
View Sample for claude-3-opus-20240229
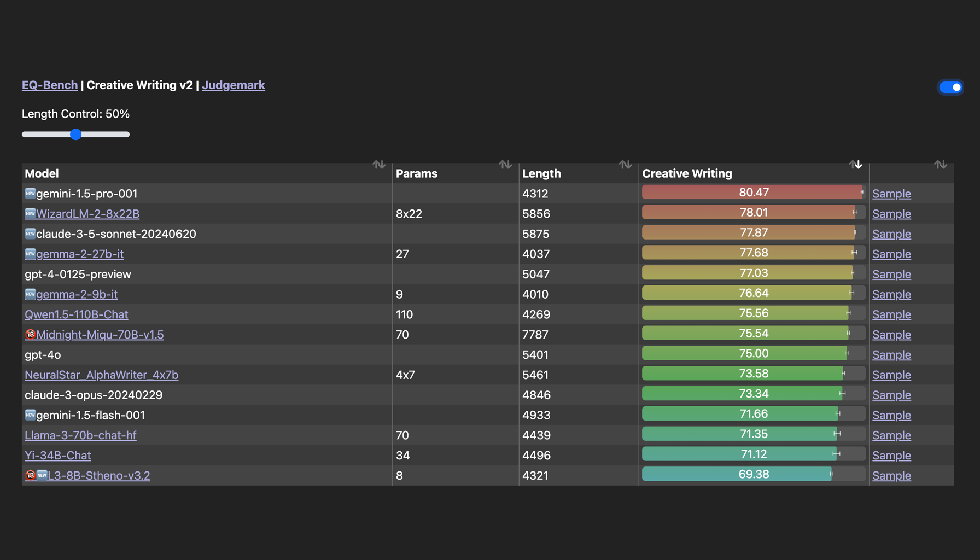coord(891,395)
